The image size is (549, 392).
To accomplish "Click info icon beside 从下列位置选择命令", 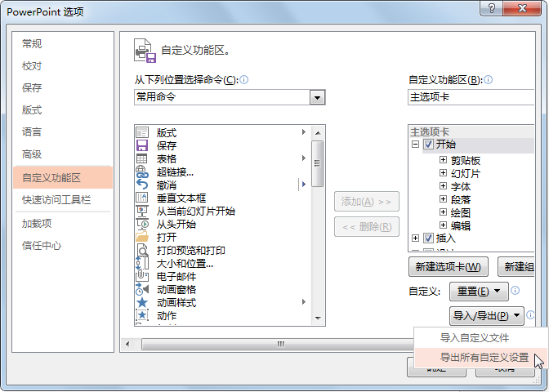I will point(244,80).
